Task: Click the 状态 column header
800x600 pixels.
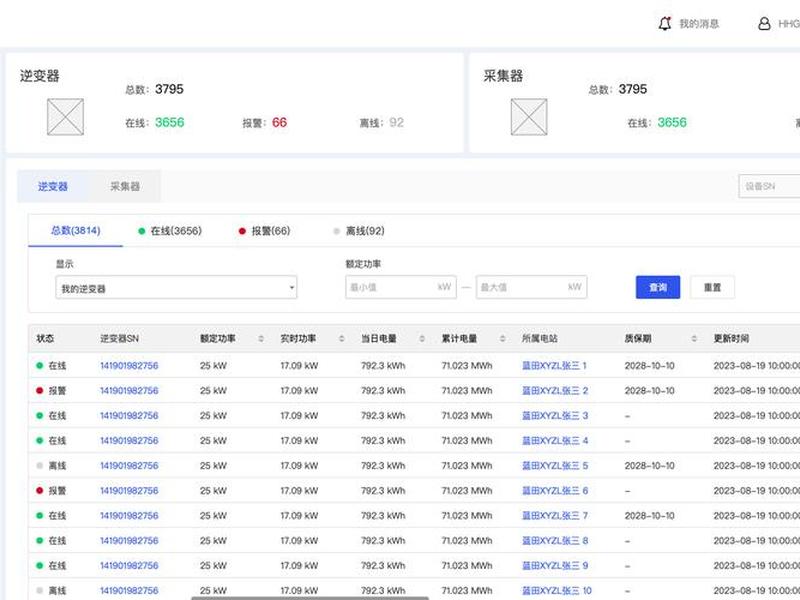Action: [45, 339]
